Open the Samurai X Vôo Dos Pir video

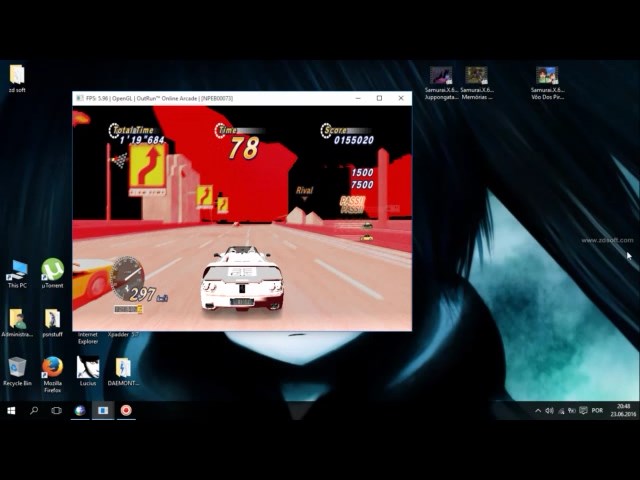547,76
